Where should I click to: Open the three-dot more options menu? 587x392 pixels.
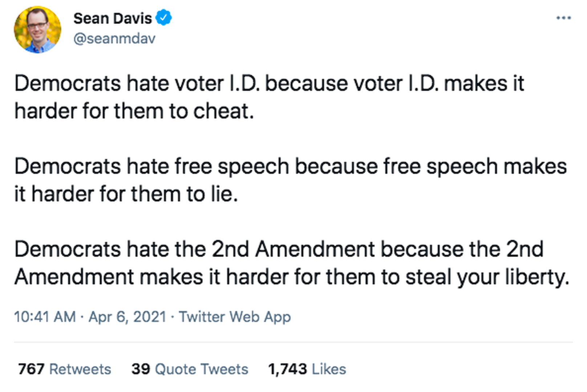pos(563,18)
